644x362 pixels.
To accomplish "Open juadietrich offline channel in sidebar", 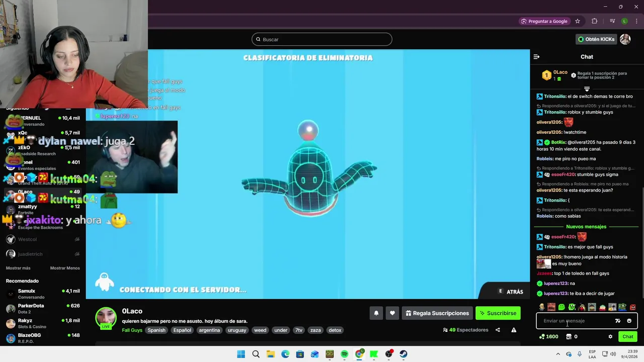I will click(43, 254).
